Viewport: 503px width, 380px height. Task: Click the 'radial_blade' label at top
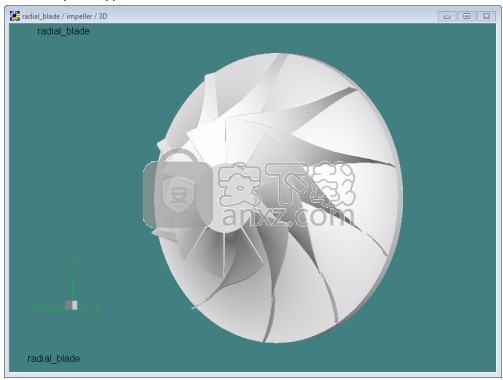pyautogui.click(x=63, y=31)
